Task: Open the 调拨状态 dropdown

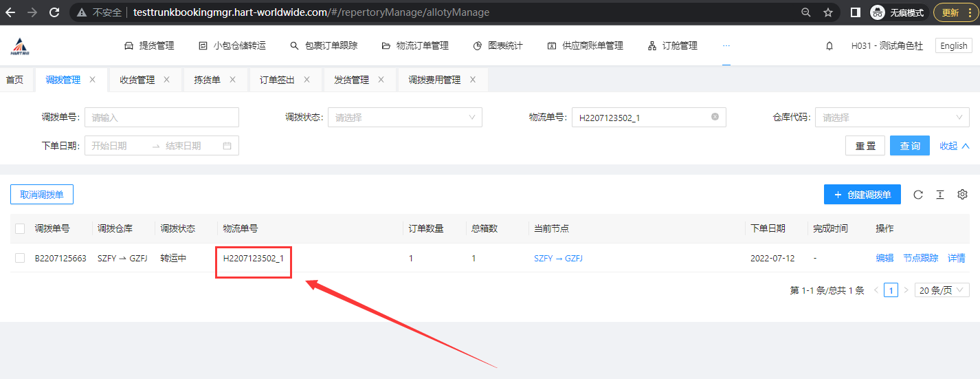Action: click(405, 118)
